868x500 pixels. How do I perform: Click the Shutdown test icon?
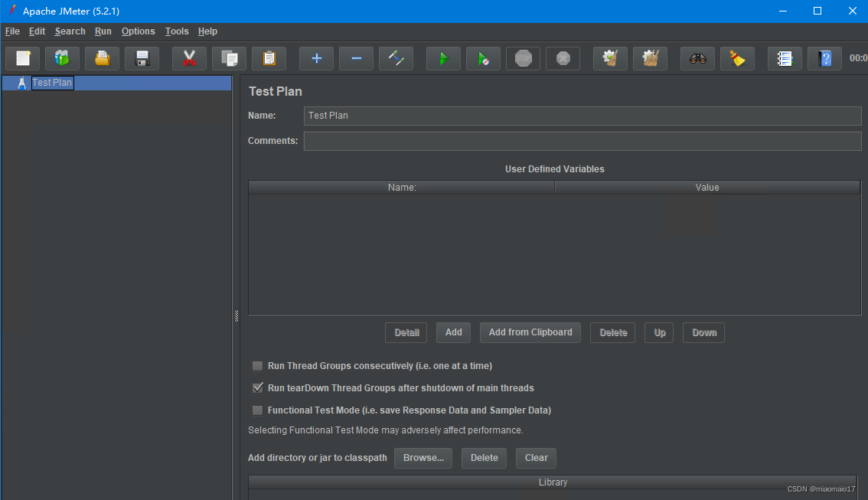click(x=563, y=58)
